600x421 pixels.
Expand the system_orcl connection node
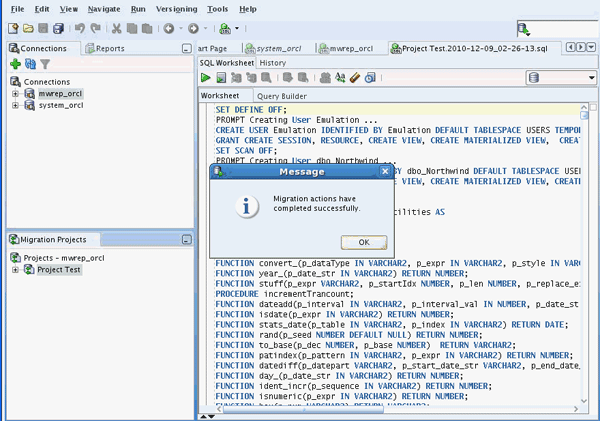pyautogui.click(x=16, y=105)
